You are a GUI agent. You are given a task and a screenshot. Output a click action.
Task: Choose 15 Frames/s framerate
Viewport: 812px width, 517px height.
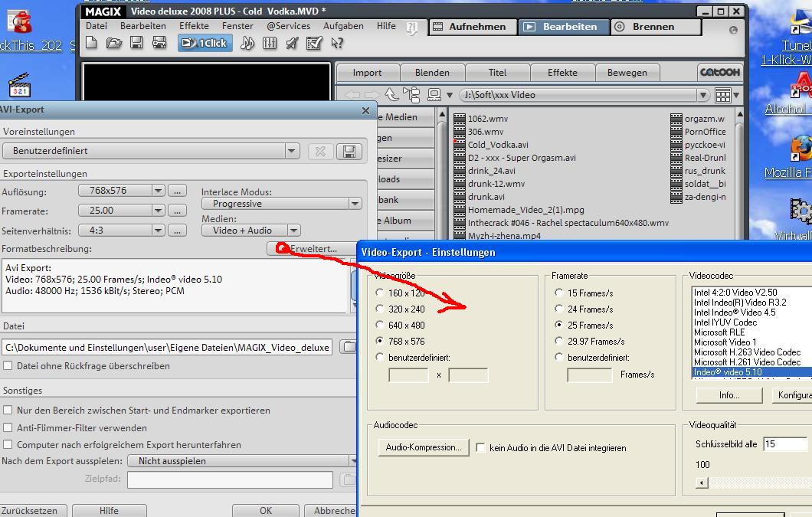[x=558, y=293]
